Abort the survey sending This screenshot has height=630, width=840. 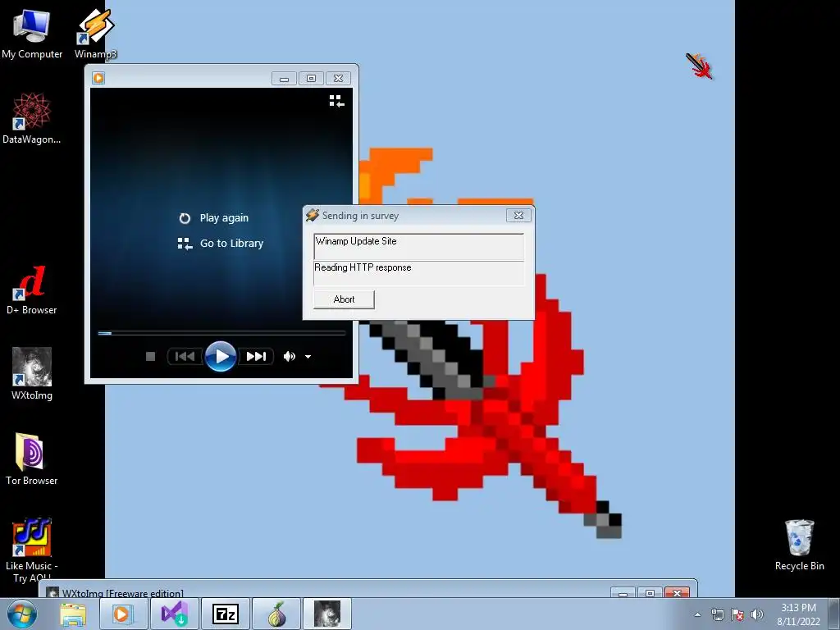tap(344, 299)
